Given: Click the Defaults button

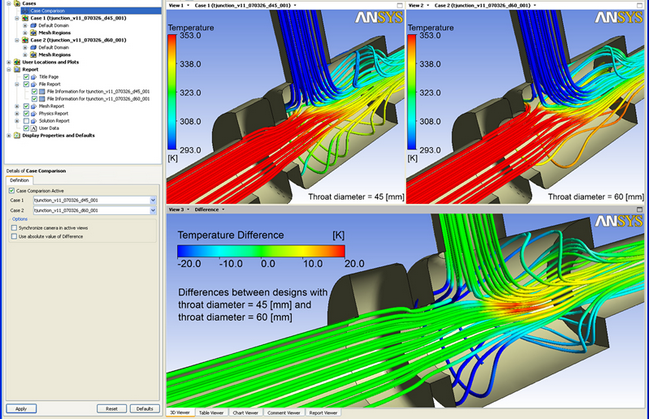Looking at the screenshot, I should (145, 409).
